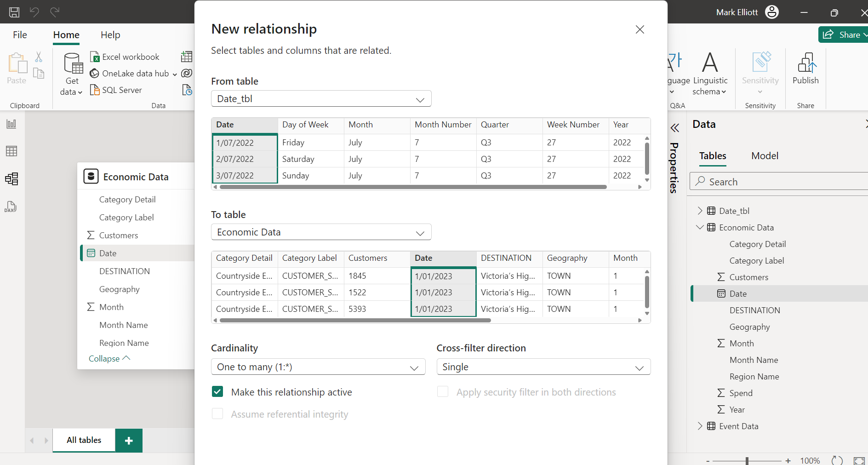Click the Search field in Data pane
This screenshot has height=465, width=868.
click(x=779, y=182)
